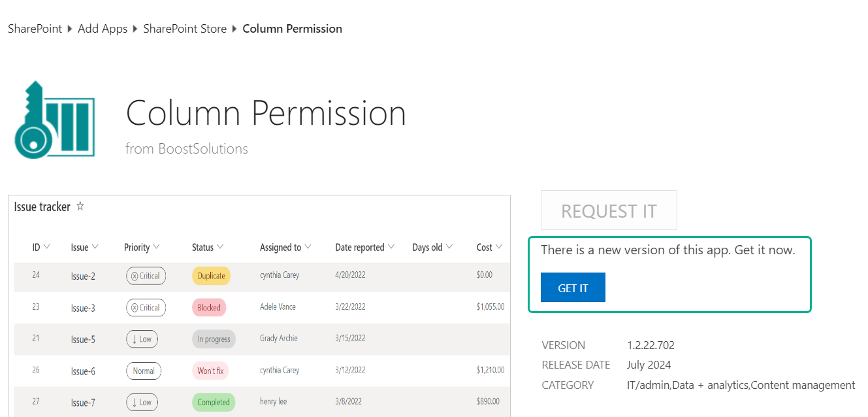This screenshot has height=417, width=868.
Task: Click the ID value 24
Action: click(36, 275)
